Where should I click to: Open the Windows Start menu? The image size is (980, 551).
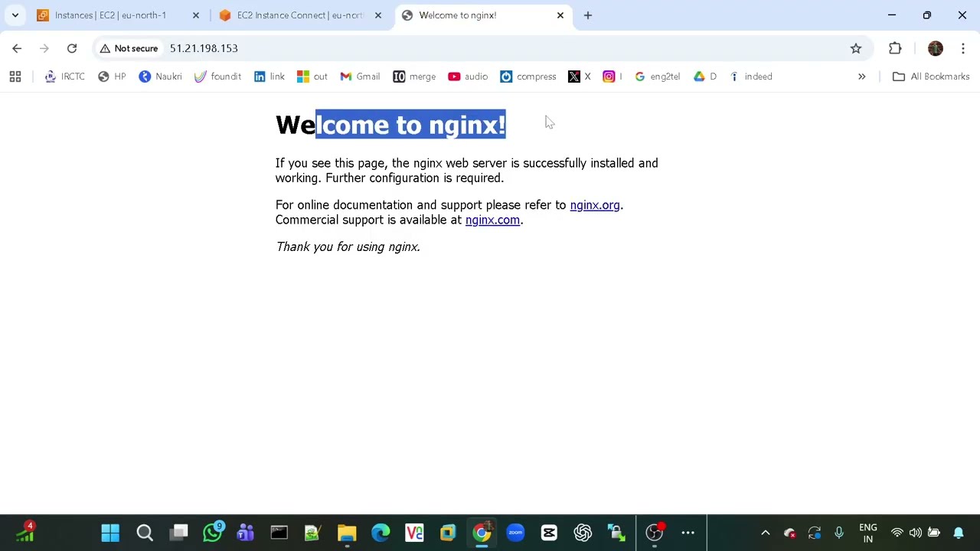tap(110, 533)
